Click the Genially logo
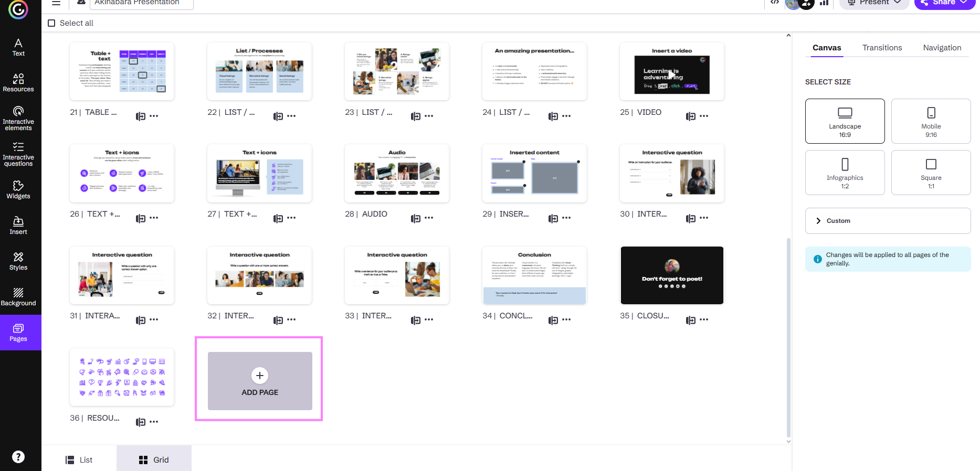The image size is (980, 471). point(18,9)
